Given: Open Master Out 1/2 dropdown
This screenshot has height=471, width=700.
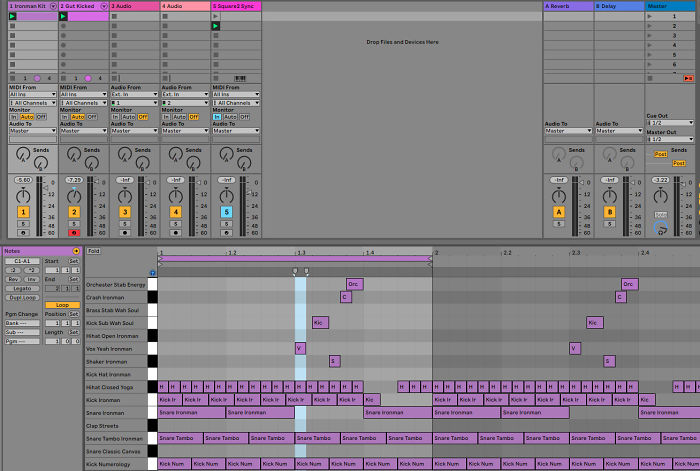Looking at the screenshot, I should [670, 139].
